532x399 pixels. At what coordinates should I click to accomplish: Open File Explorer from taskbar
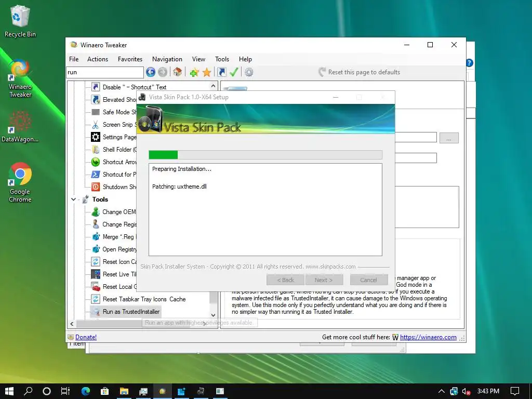point(124,391)
